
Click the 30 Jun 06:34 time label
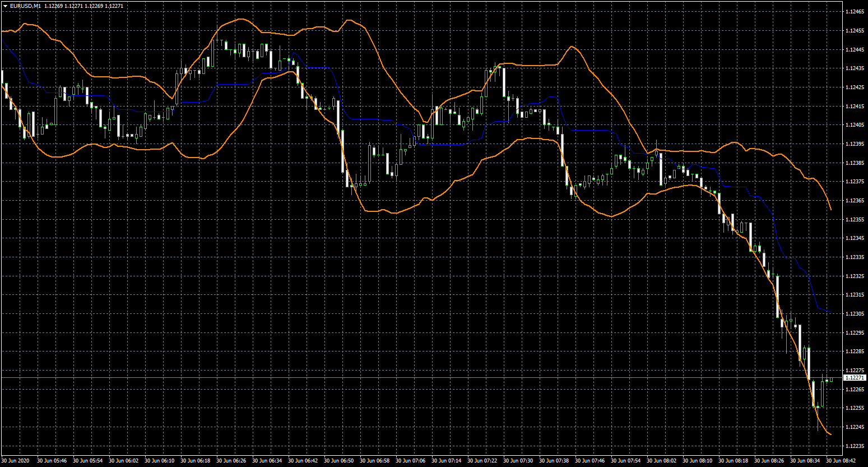[x=267, y=460]
